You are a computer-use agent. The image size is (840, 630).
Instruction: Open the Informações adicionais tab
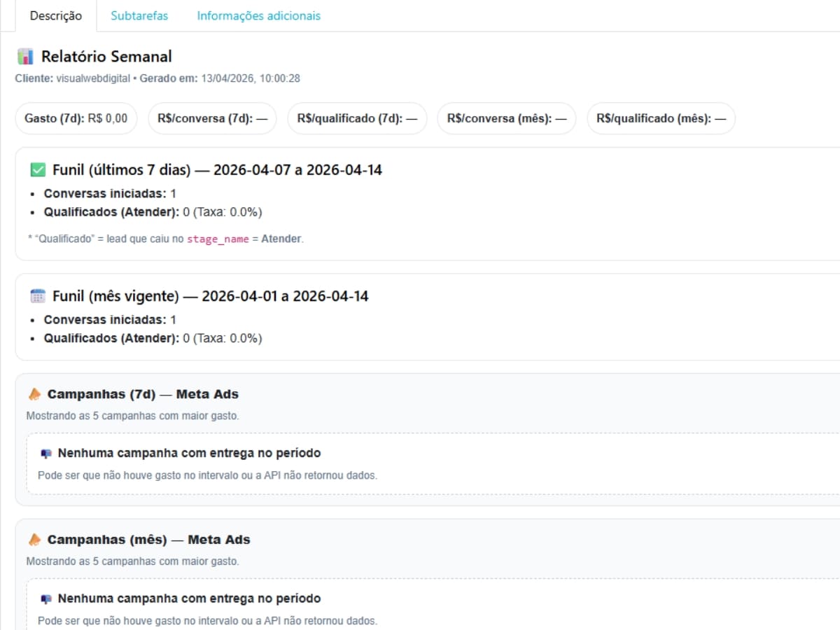click(x=258, y=15)
